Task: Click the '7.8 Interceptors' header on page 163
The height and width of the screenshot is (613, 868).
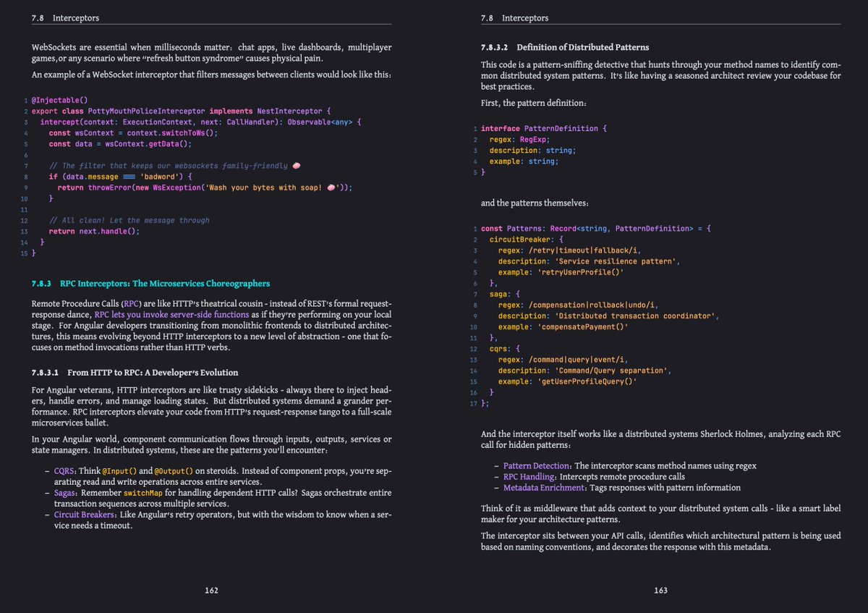Action: pos(515,17)
